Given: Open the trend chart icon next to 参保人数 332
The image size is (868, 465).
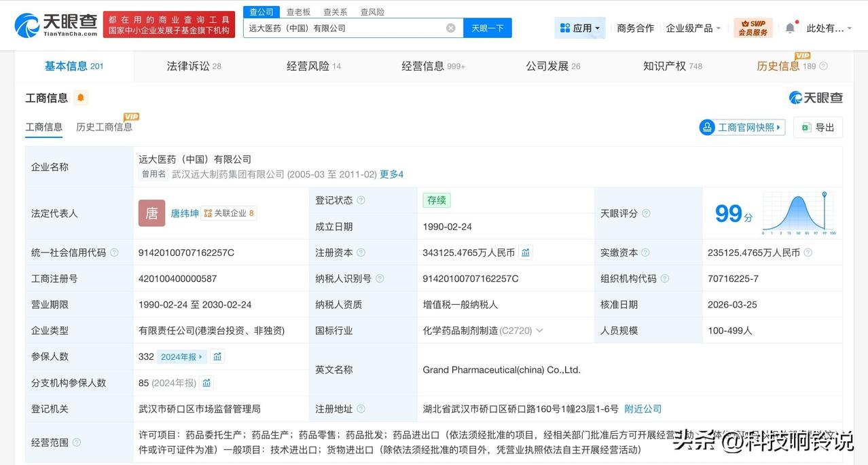Looking at the screenshot, I should pyautogui.click(x=217, y=356).
